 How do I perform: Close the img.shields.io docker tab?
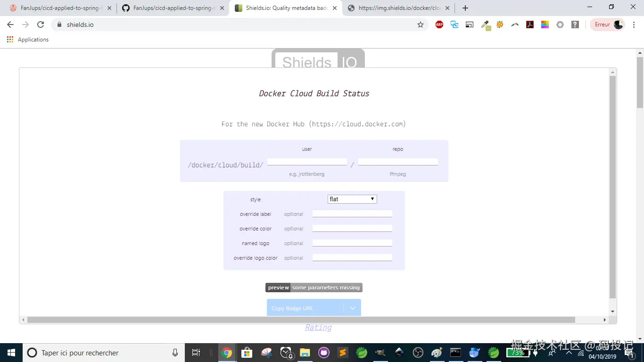[x=447, y=8]
